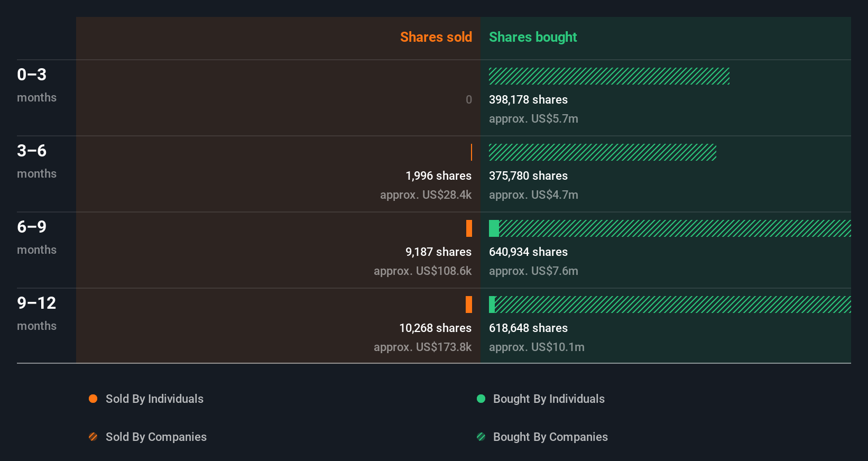Click the 10,268 shares sold value
Viewport: 868px width, 461px height.
click(x=435, y=328)
